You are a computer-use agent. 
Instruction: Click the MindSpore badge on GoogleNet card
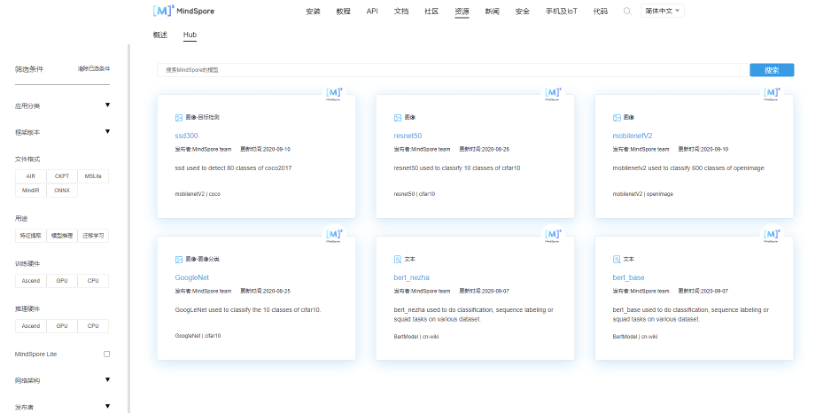point(334,236)
